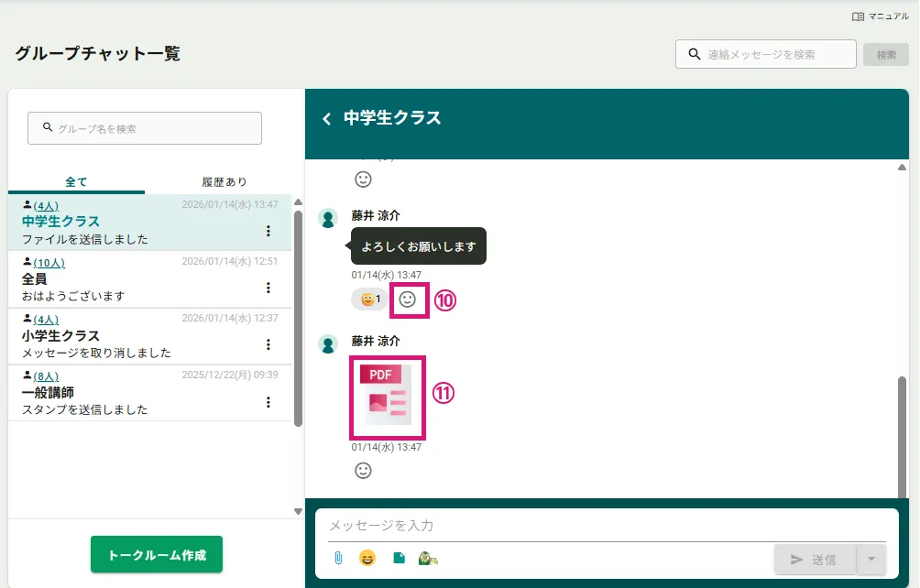Open the PDF file thumbnail
The height and width of the screenshot is (588, 920).
click(387, 397)
